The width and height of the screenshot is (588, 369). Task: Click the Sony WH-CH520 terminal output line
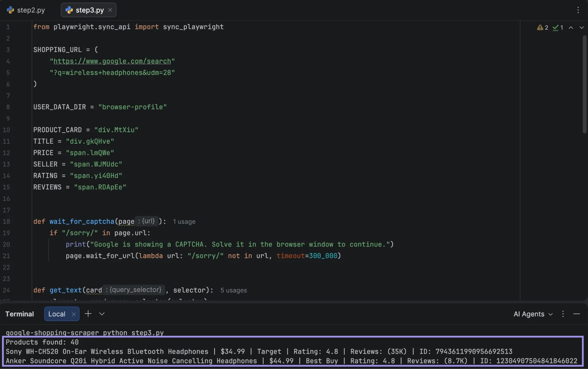click(259, 351)
